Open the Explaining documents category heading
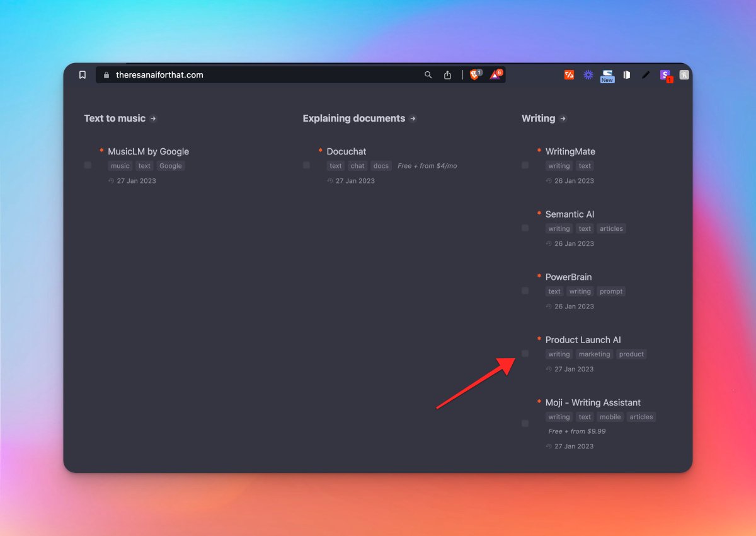The height and width of the screenshot is (536, 756). 354,119
